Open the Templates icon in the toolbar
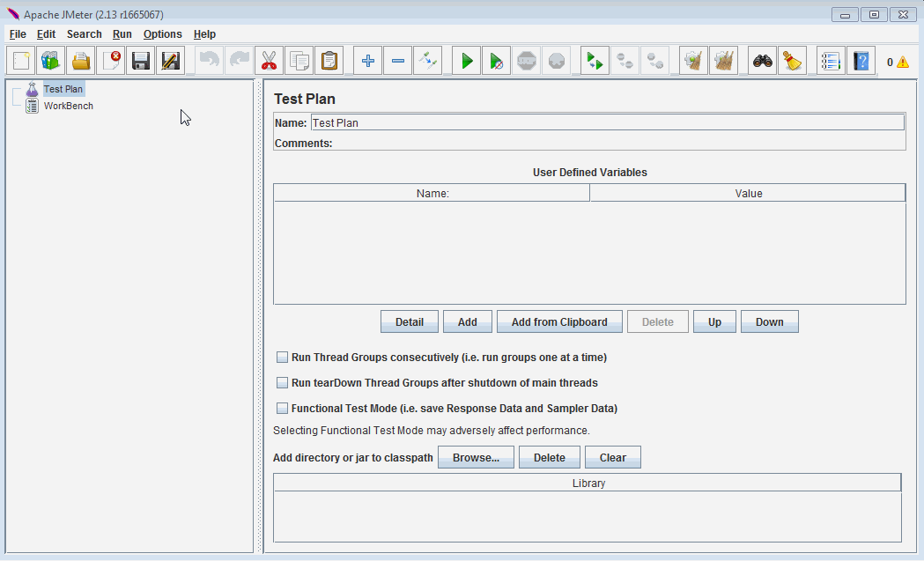This screenshot has height=561, width=924. pos(51,61)
